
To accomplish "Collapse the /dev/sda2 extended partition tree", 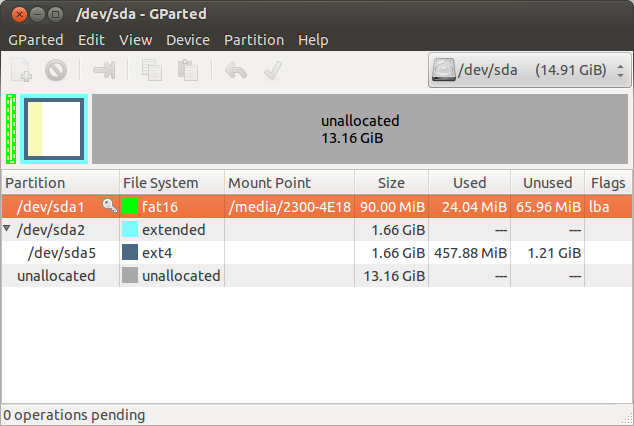I will [x=9, y=229].
